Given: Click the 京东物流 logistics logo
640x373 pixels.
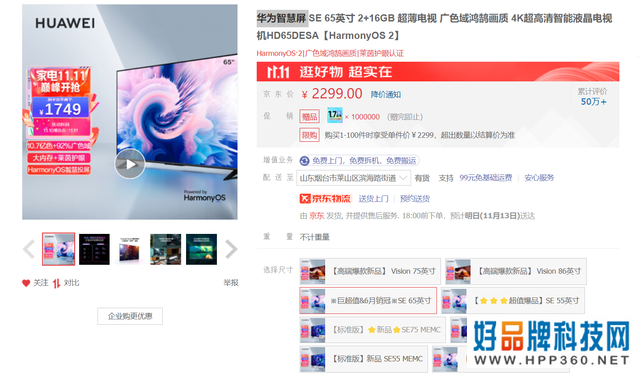Looking at the screenshot, I should pos(325,199).
